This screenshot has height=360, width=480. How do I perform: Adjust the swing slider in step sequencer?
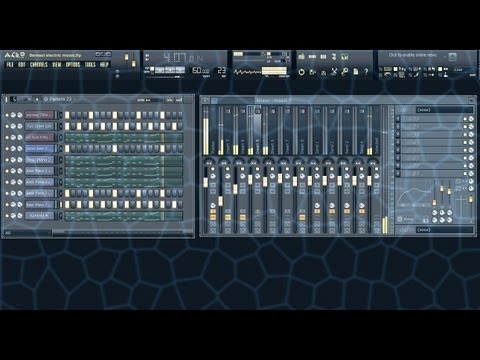click(154, 100)
